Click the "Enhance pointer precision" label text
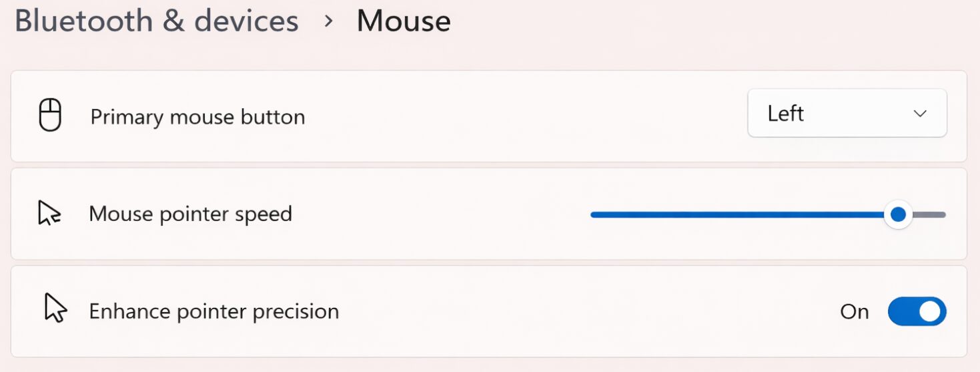Image resolution: width=980 pixels, height=372 pixels. coord(213,312)
